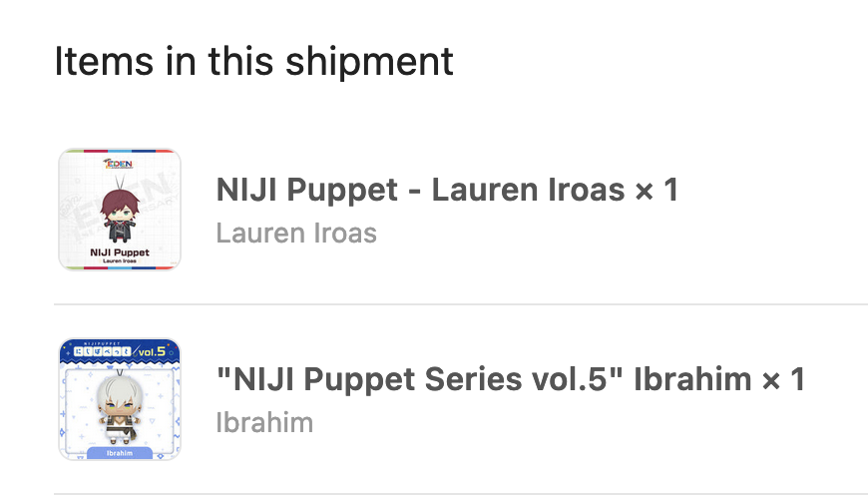Click the EDEN logo inside Lauren thumbnail
Image resolution: width=868 pixels, height=499 pixels.
coord(119,164)
